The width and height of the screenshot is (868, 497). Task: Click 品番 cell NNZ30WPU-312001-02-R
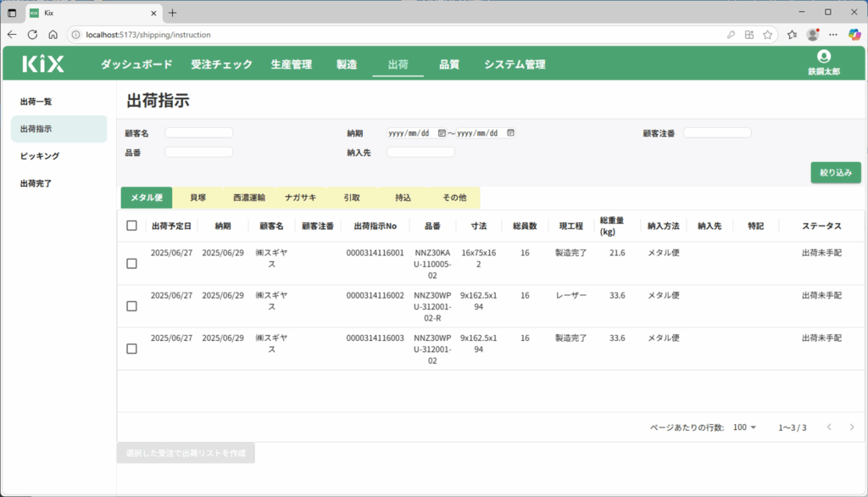pyautogui.click(x=432, y=306)
